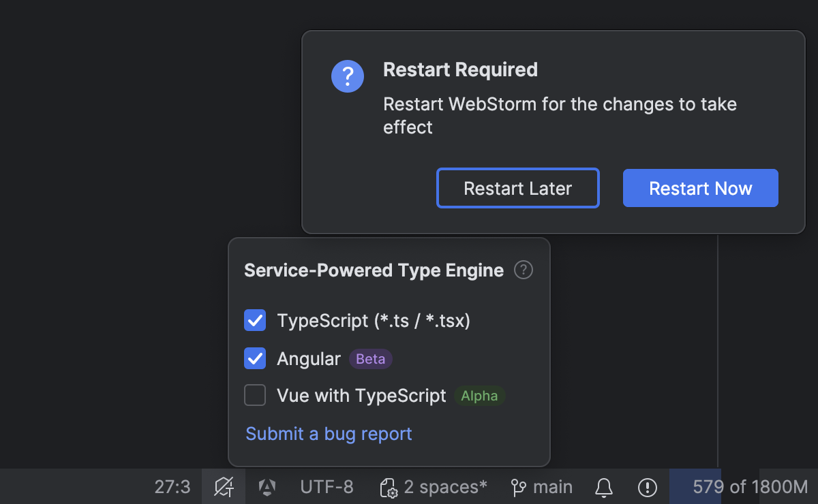Open the 2 spaces* indent selector

point(444,486)
